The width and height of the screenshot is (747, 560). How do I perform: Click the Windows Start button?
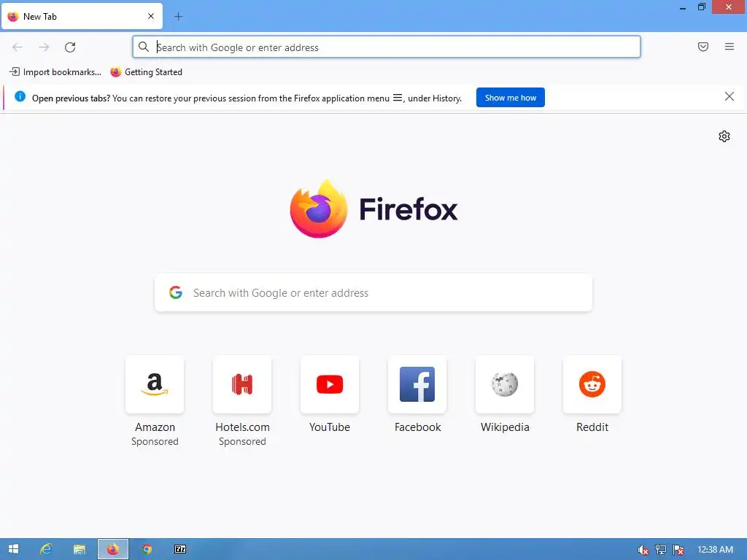(13, 549)
